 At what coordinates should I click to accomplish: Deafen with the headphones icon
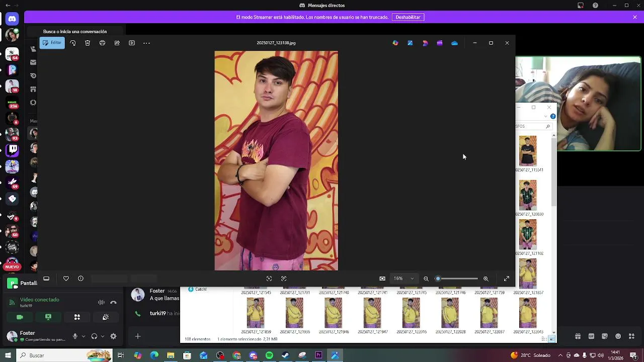click(x=94, y=336)
